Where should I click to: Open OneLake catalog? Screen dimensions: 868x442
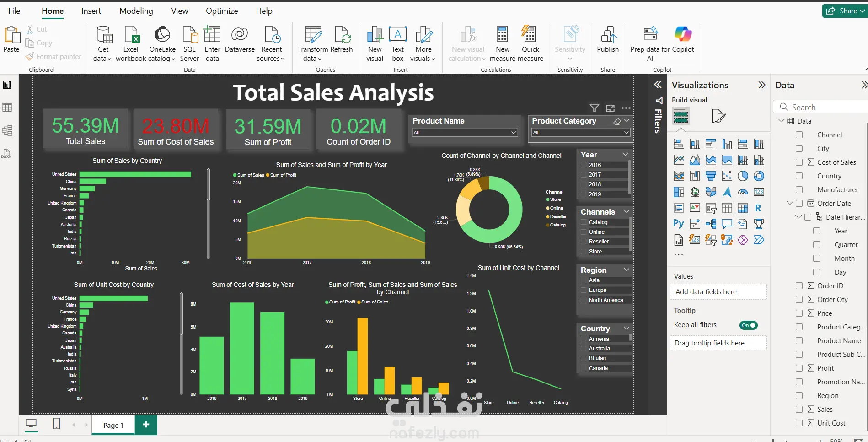[162, 44]
